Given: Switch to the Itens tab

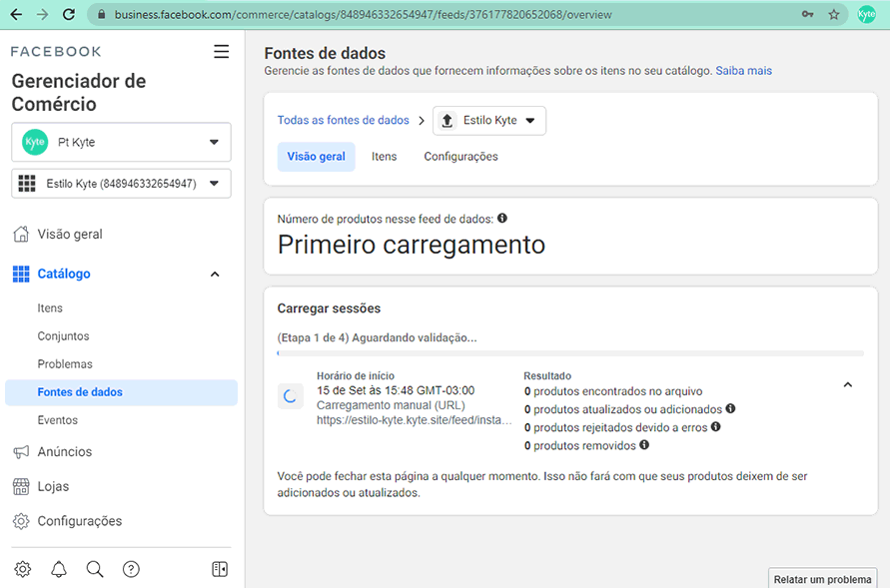Looking at the screenshot, I should point(385,157).
